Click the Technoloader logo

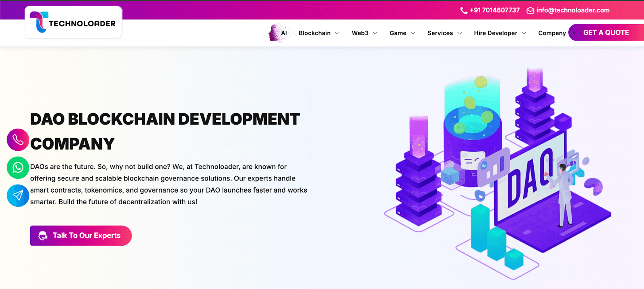point(73,23)
